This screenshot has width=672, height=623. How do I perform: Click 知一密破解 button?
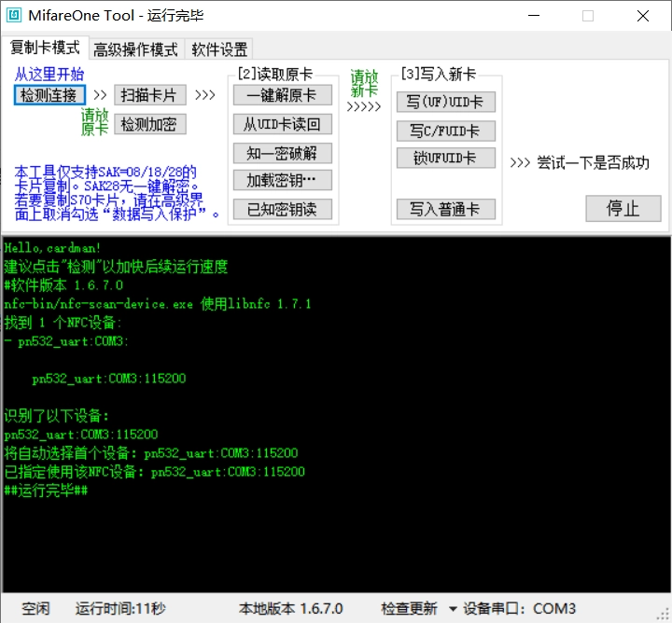(283, 153)
